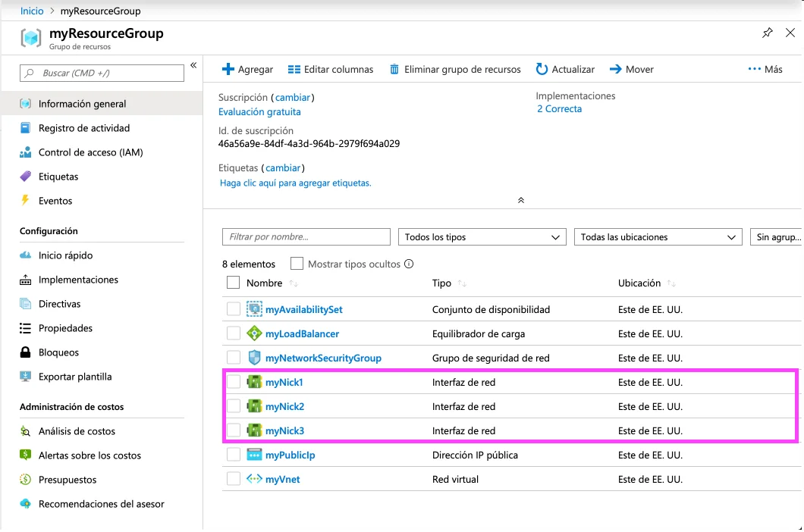The height and width of the screenshot is (532, 804).
Task: Click Haga clic aquí para agregar etiquetas
Action: (x=295, y=183)
